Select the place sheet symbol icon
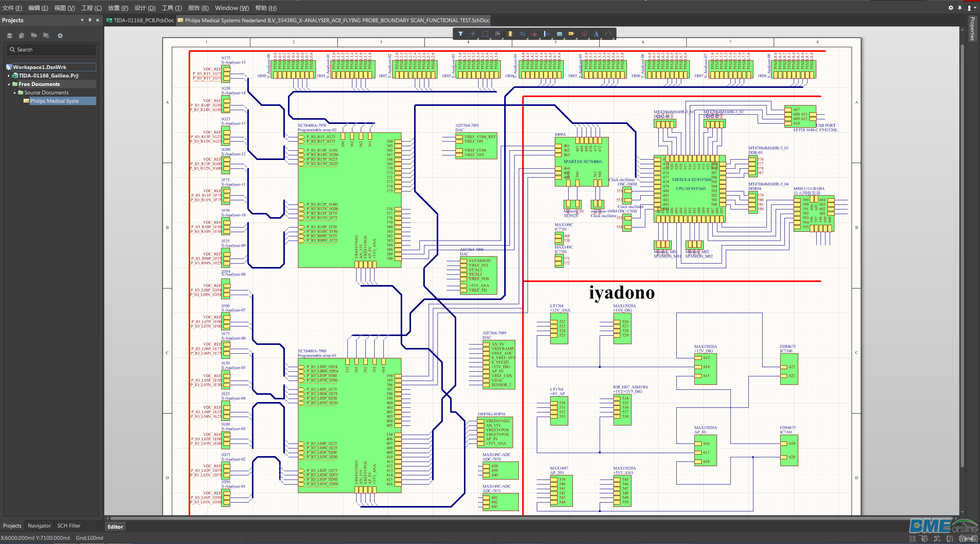Image resolution: width=980 pixels, height=544 pixels. click(x=559, y=34)
